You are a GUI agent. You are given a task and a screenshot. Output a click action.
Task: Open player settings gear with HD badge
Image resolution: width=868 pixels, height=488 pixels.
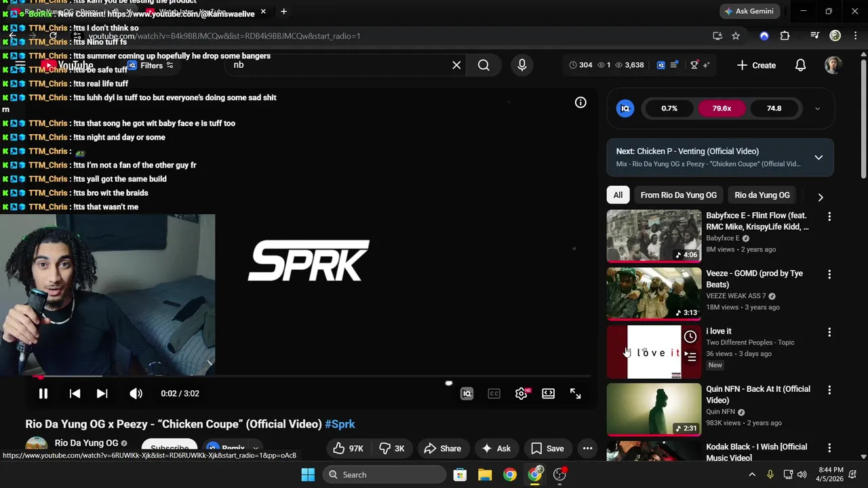(521, 393)
